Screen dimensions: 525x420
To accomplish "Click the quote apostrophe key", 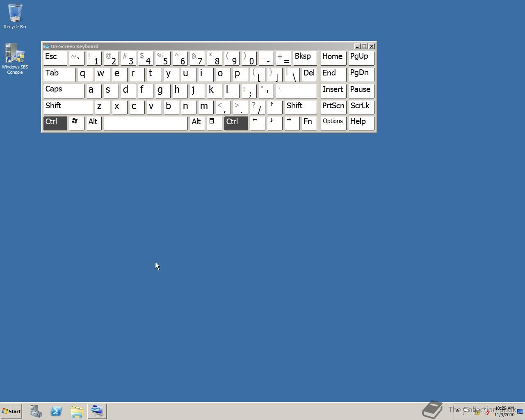I will coord(266,91).
